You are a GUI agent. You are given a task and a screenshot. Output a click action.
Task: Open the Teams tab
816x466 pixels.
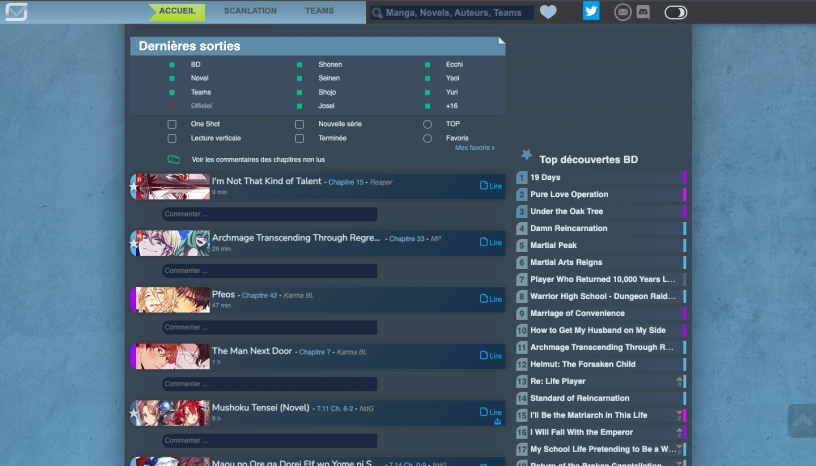pos(320,11)
